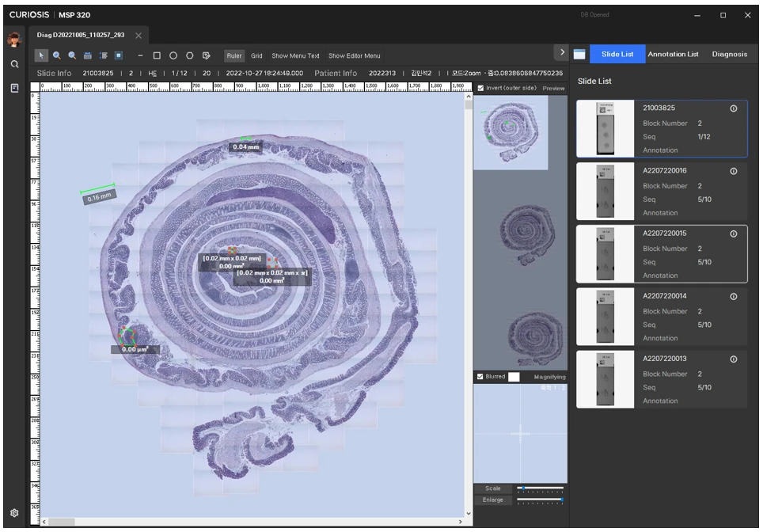
Task: Select slide thumbnail 21003825
Action: pyautogui.click(x=605, y=128)
